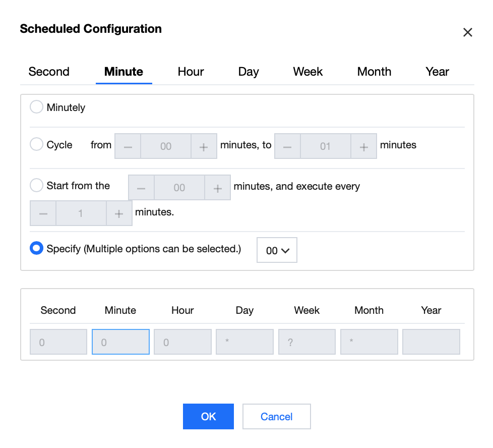Screen dimensions: 493x448
Task: Go to the Second tab
Action: coord(49,72)
